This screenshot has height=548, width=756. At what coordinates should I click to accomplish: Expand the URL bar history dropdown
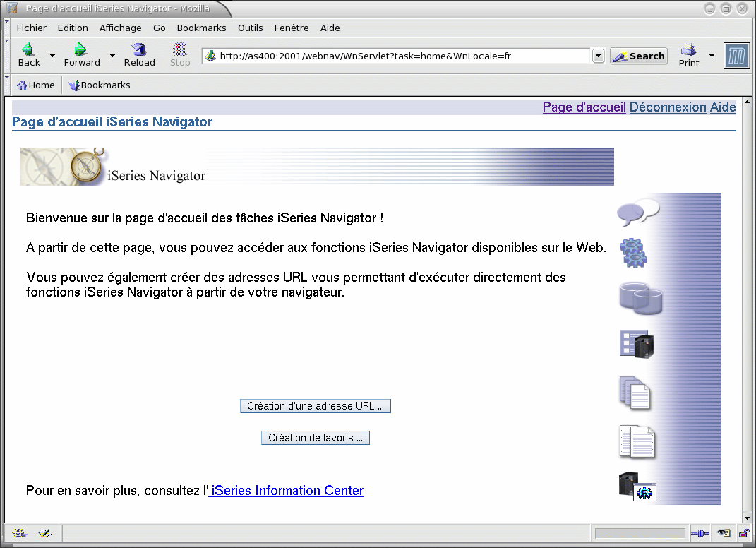pyautogui.click(x=598, y=56)
